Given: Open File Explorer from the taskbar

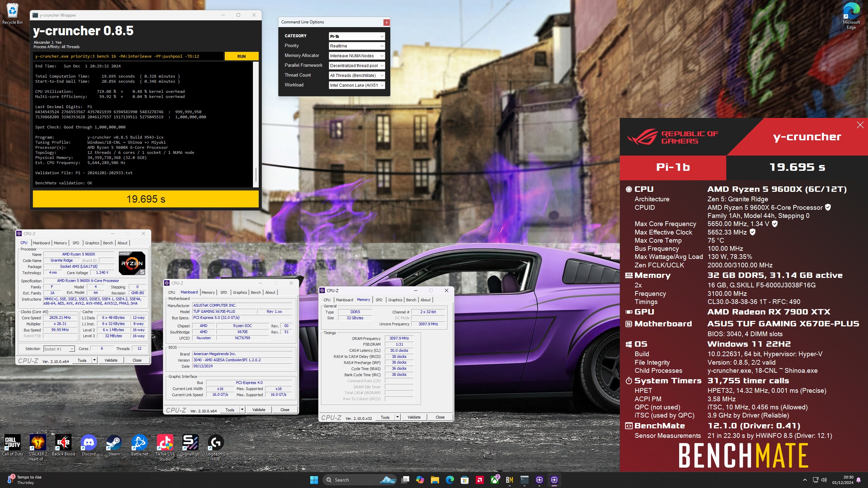Looking at the screenshot, I should [435, 480].
